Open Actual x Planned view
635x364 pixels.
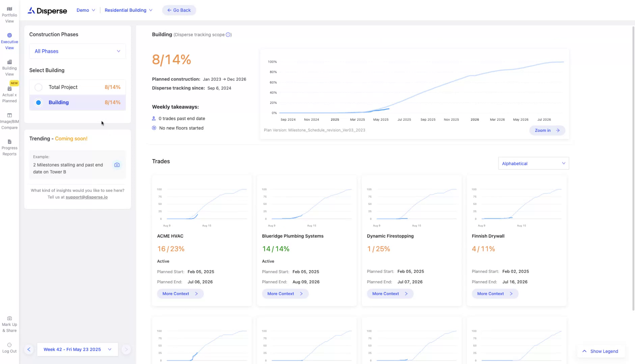coord(9,95)
